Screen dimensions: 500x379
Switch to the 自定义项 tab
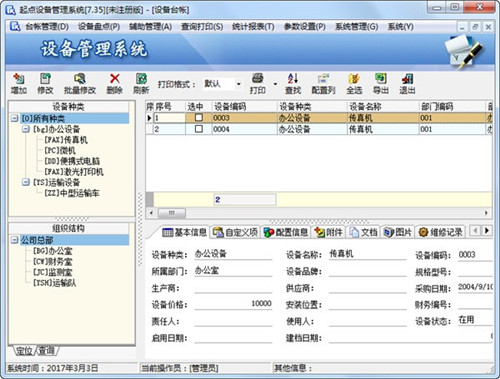point(235,232)
